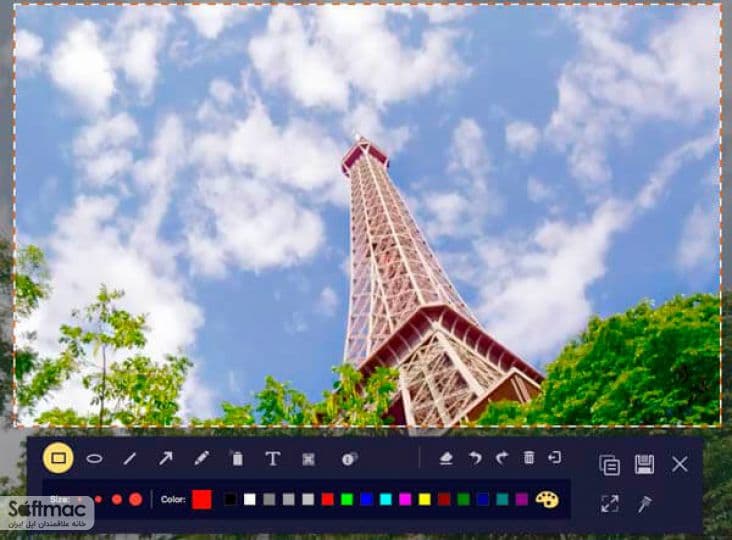Select the numbered Callout tool
This screenshot has height=540, width=732.
tap(349, 459)
